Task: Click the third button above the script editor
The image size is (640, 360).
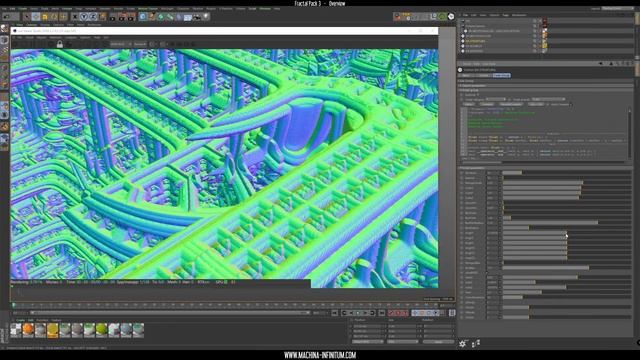Action: (510, 104)
